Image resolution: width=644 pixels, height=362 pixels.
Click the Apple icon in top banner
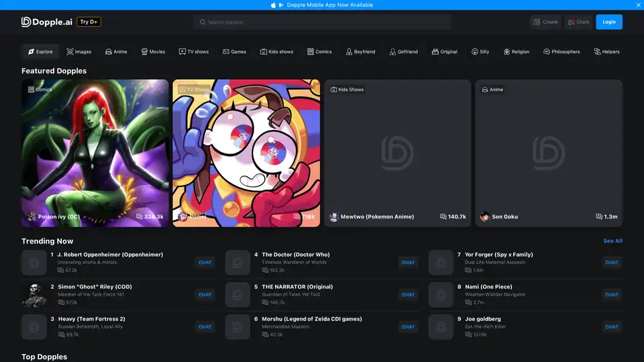[x=273, y=5]
